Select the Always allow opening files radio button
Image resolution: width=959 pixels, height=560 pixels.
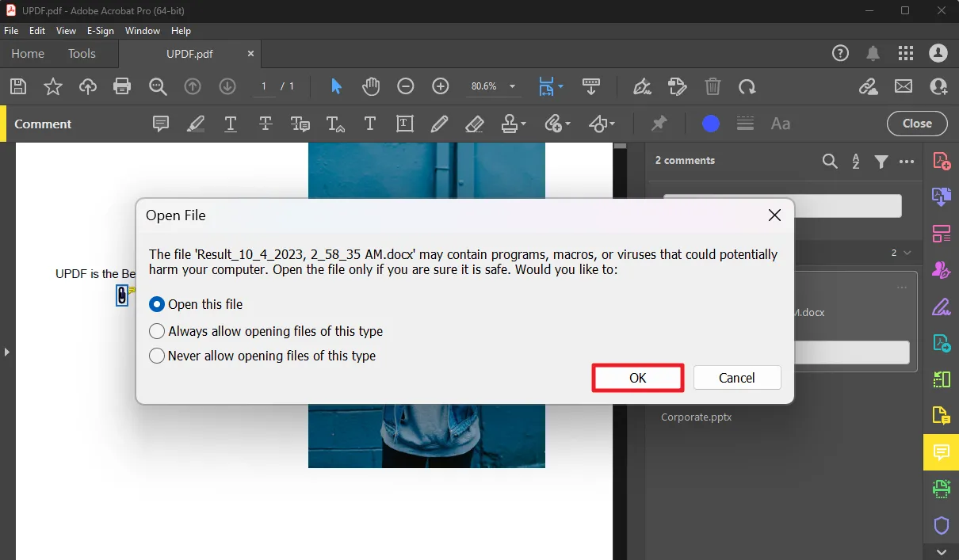coord(156,331)
